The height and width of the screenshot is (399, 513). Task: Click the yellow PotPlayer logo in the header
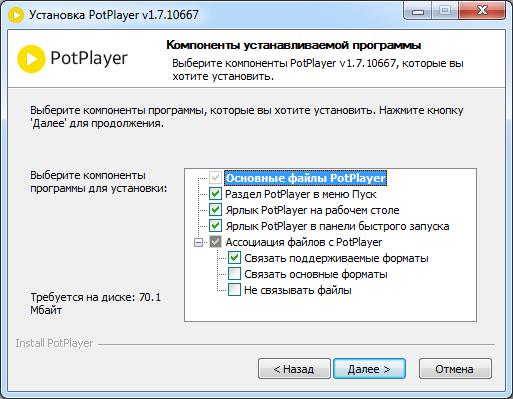tap(31, 59)
